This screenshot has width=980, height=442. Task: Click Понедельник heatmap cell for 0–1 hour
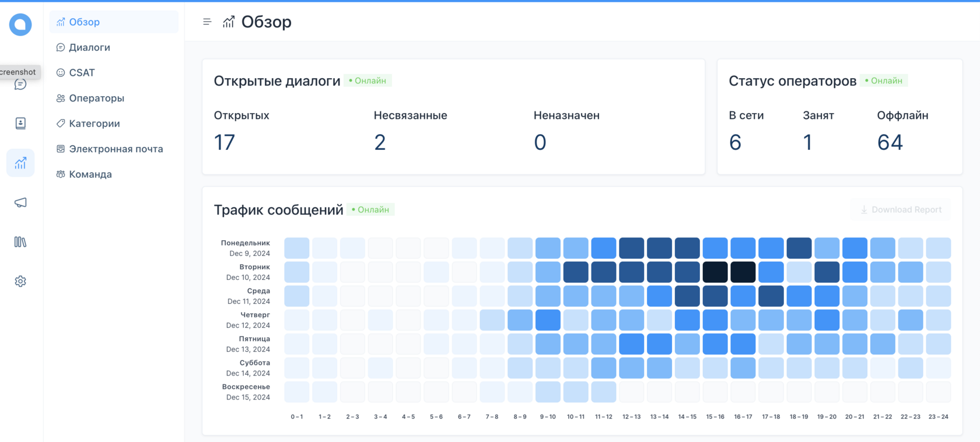coord(297,248)
